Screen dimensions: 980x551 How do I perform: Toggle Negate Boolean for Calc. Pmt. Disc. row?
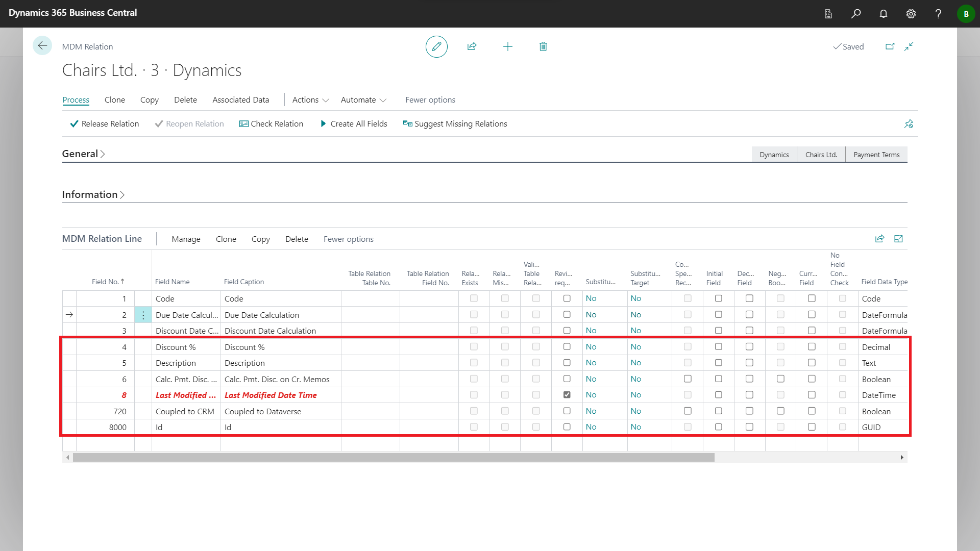coord(780,379)
